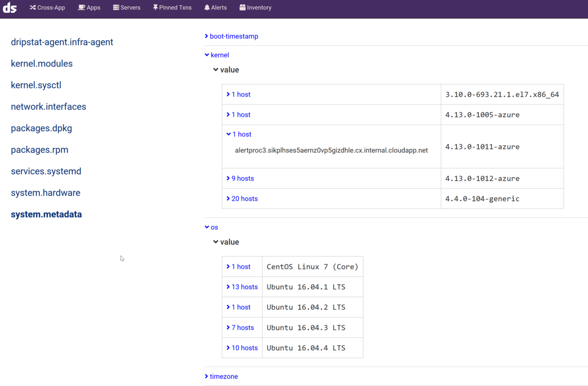Click the Inventory calendar icon
This screenshot has height=386, width=588.
pyautogui.click(x=243, y=7)
